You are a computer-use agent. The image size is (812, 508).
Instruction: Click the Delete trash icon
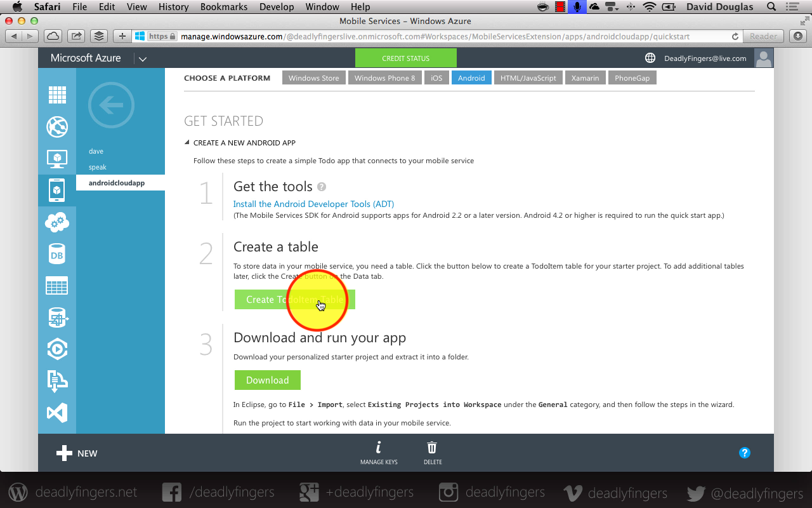point(432,447)
